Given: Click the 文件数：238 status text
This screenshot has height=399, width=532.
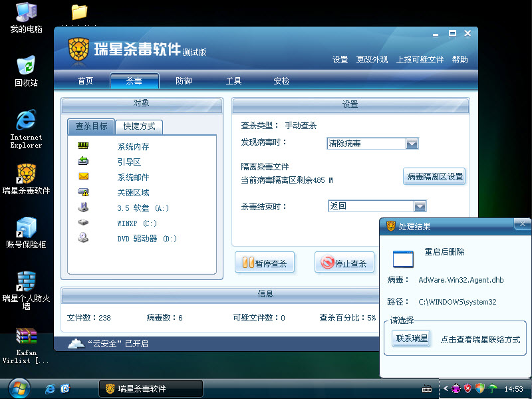Looking at the screenshot, I should (x=89, y=318).
